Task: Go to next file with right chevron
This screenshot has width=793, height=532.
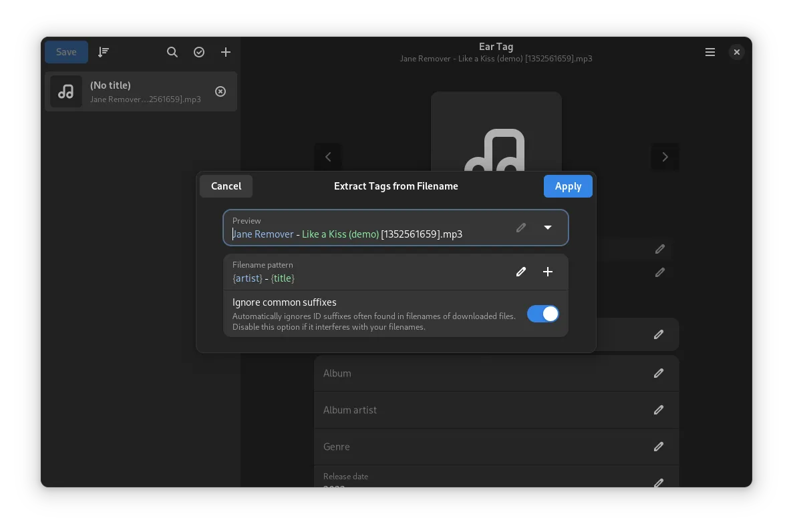Action: point(665,157)
